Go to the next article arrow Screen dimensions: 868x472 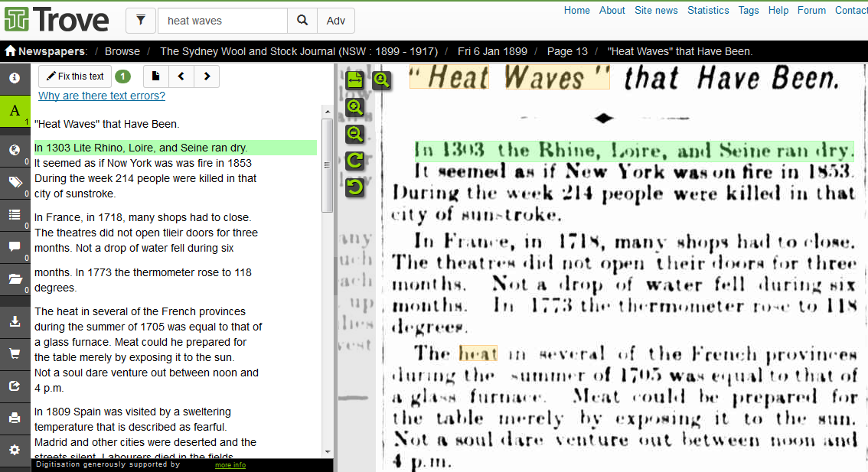tap(207, 76)
